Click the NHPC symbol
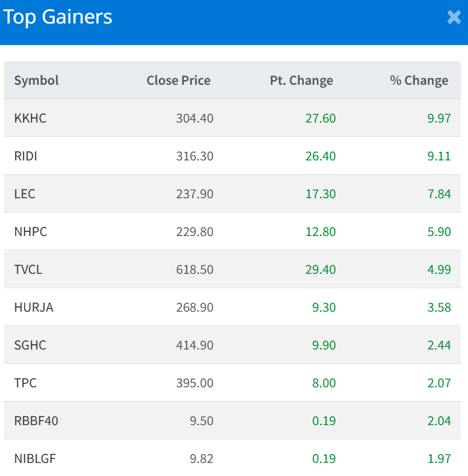The width and height of the screenshot is (468, 476). pyautogui.click(x=31, y=231)
